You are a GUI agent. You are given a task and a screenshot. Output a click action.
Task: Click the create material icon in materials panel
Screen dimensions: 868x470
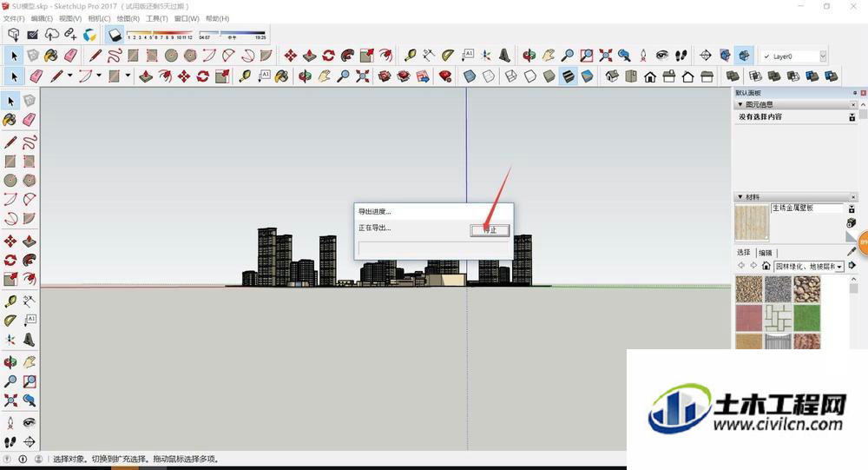tap(852, 222)
